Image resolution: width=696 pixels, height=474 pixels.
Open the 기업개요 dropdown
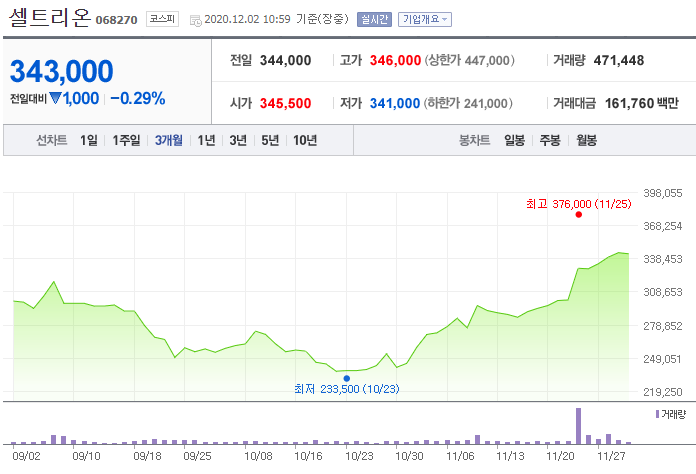pos(425,19)
